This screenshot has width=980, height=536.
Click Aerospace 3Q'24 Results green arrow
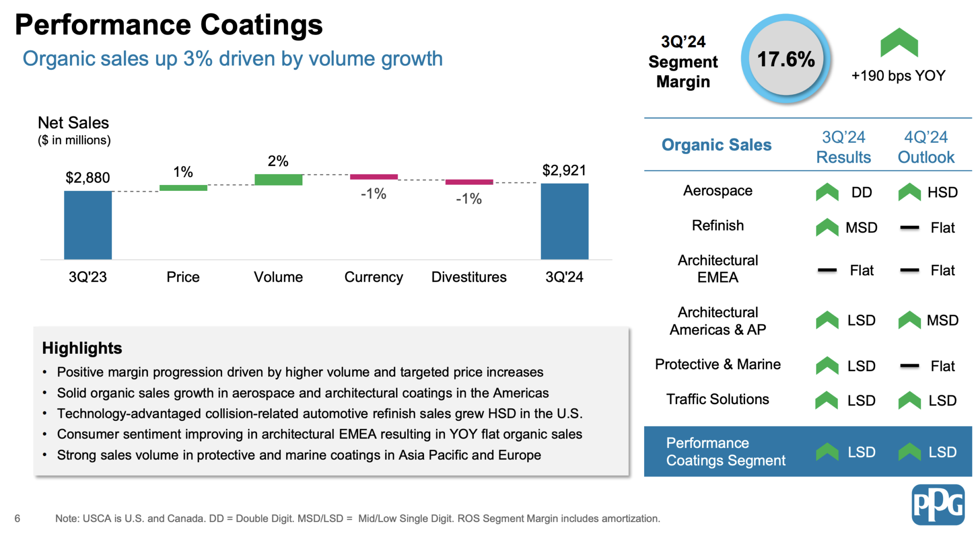(827, 192)
